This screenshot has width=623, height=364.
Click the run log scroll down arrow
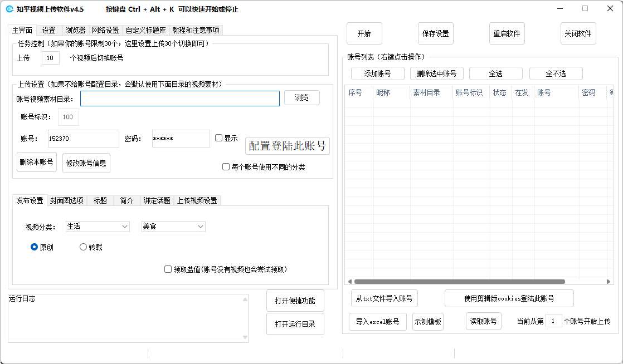tap(245, 337)
